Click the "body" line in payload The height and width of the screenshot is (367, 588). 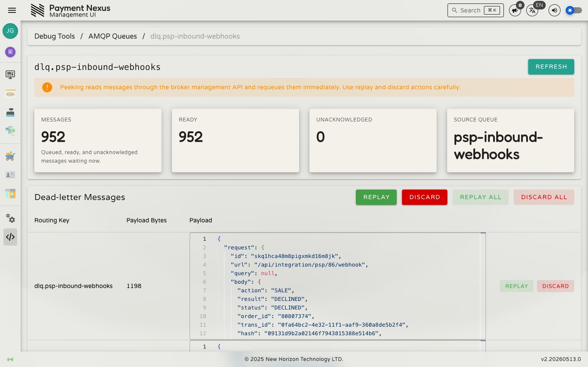(246, 282)
